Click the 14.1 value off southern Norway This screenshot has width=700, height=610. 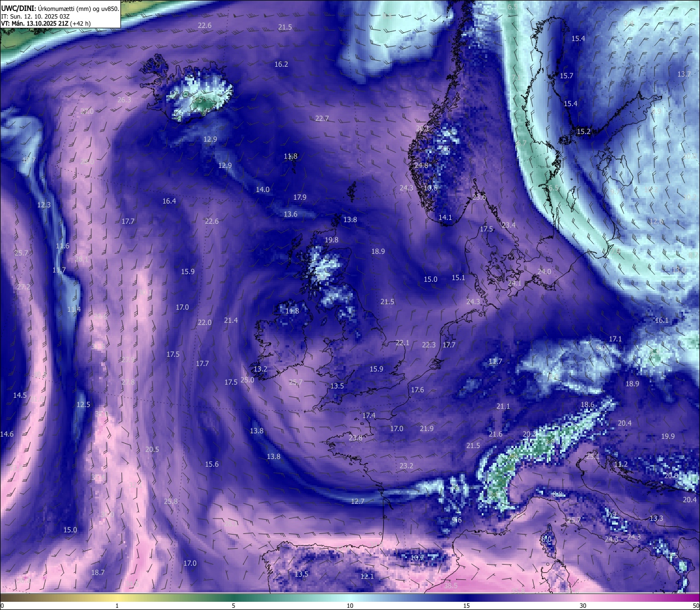[445, 217]
